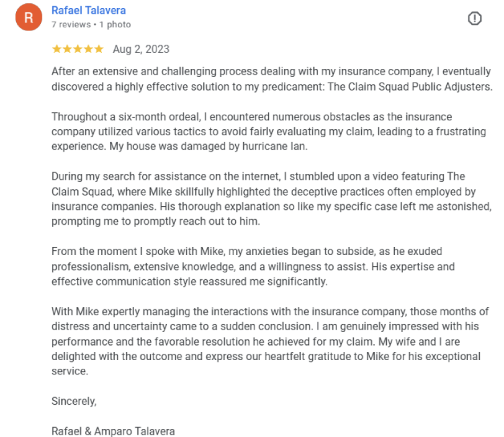
Task: Click the paragraph starting "From the moment"
Action: (254, 266)
